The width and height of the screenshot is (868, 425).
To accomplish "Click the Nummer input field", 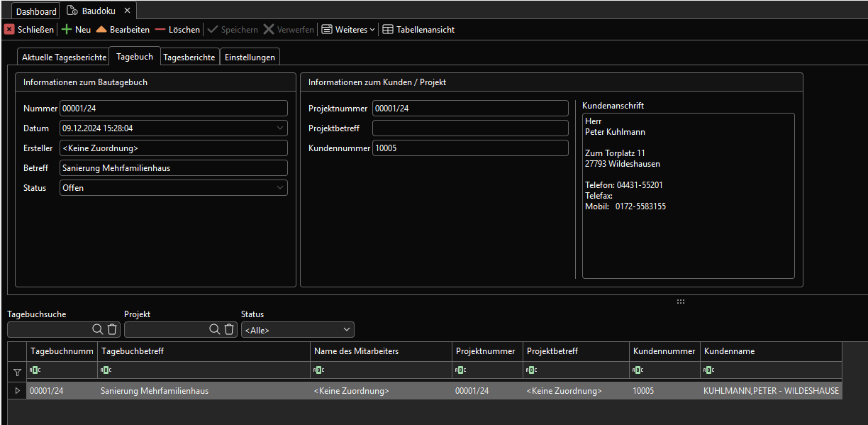I will click(x=174, y=109).
